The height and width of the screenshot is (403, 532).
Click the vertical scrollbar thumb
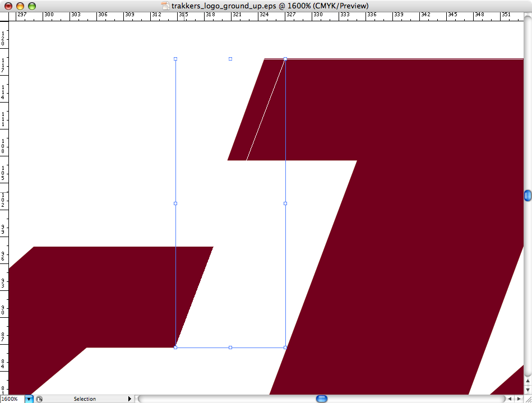tap(528, 196)
